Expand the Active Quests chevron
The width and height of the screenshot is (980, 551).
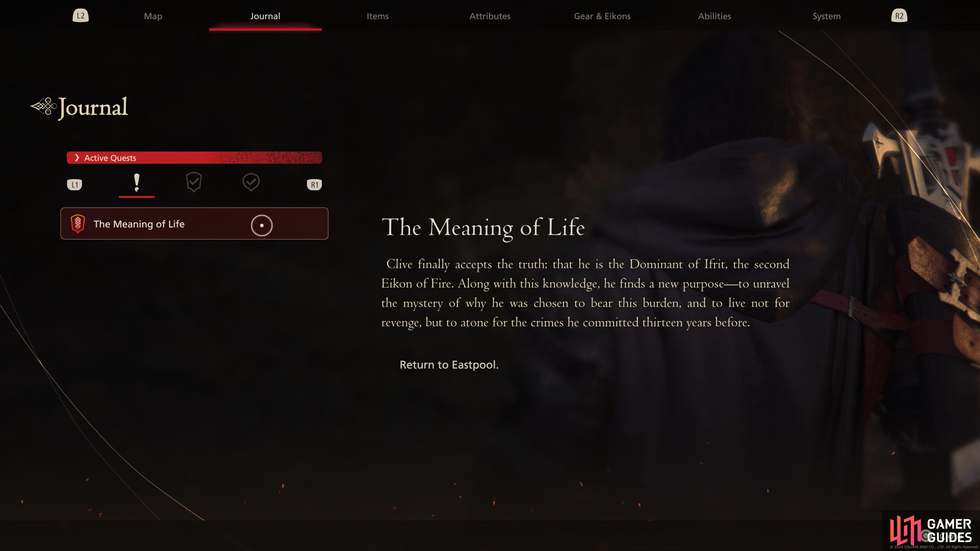[x=77, y=158]
